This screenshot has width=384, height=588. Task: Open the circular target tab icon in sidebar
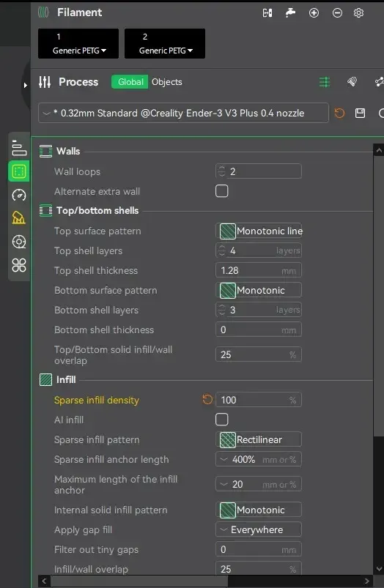(x=19, y=242)
